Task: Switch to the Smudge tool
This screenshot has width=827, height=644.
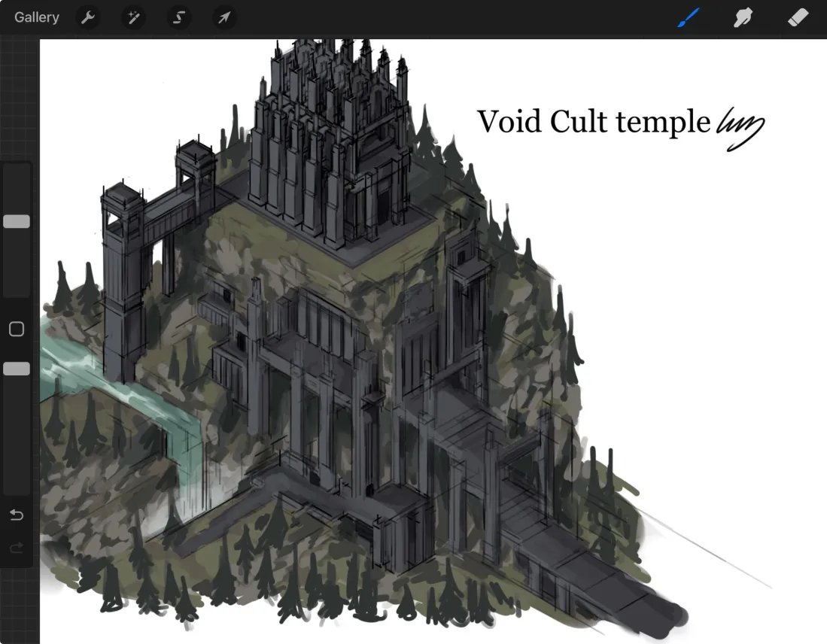Action: point(743,17)
